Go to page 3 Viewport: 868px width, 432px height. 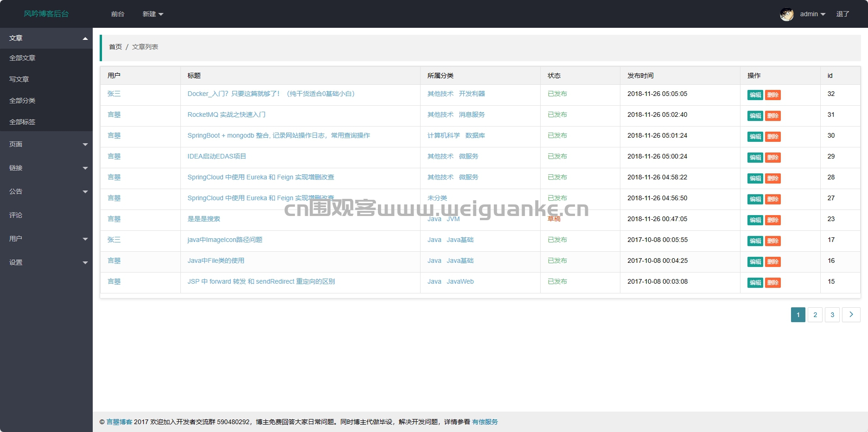tap(832, 315)
